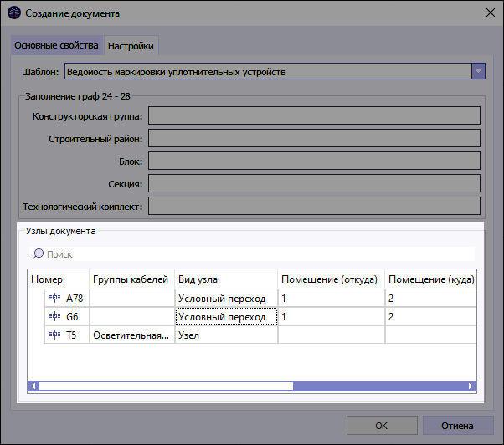Click the scroll right arrow
This screenshot has height=445, width=504.
[471, 386]
